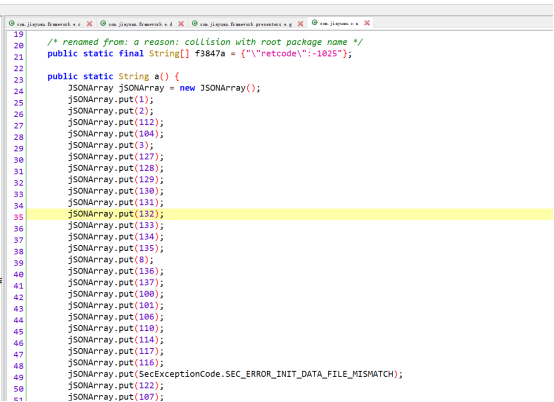This screenshot has width=554, height=402.
Task: Click the jSONArray.put(104) line
Action: (x=116, y=134)
